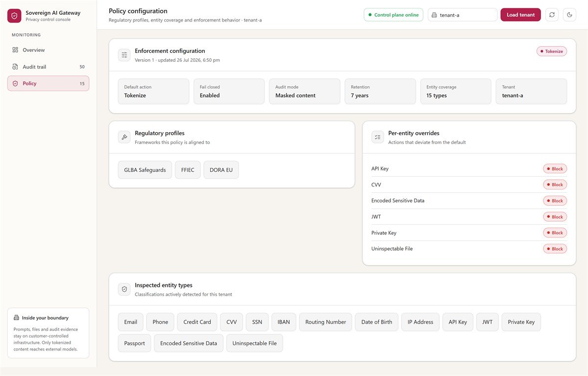Click the Block badge for Private Key override

555,233
